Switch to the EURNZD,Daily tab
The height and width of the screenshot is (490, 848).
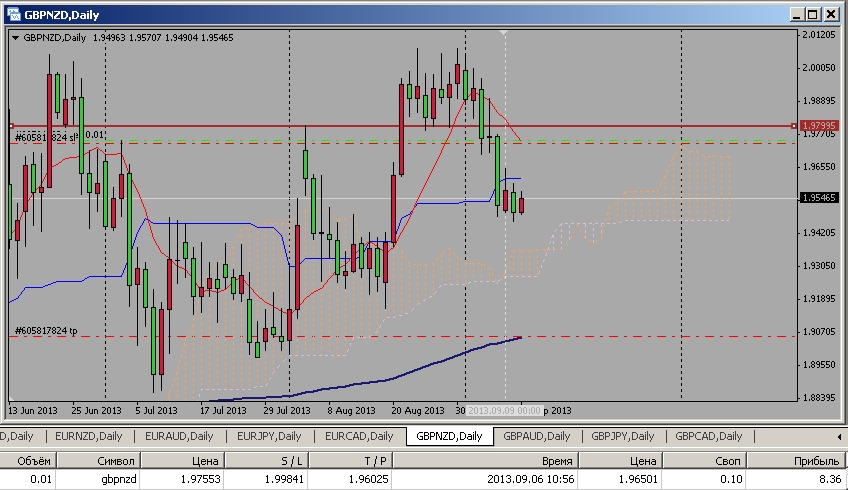89,436
